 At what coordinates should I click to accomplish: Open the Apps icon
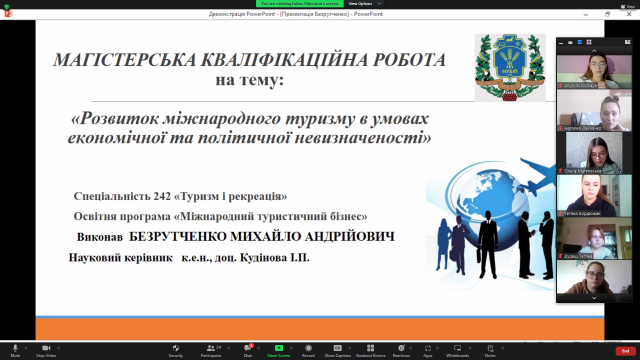pyautogui.click(x=427, y=350)
